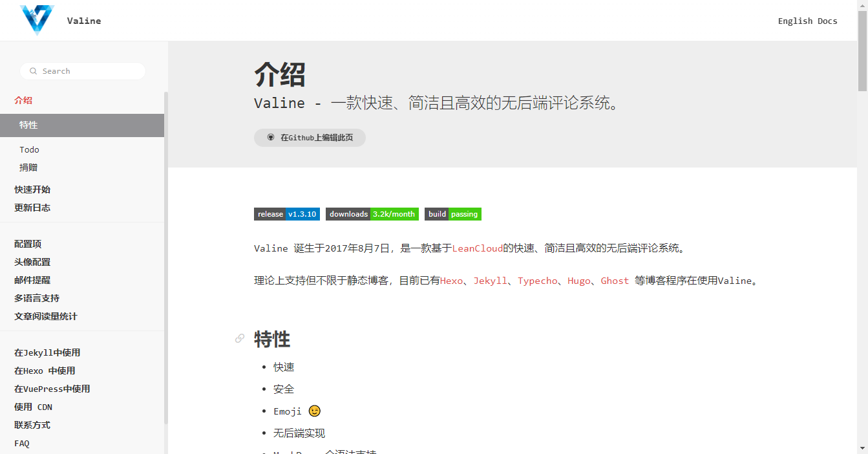The image size is (868, 454).
Task: Click the Valine site title
Action: click(84, 21)
